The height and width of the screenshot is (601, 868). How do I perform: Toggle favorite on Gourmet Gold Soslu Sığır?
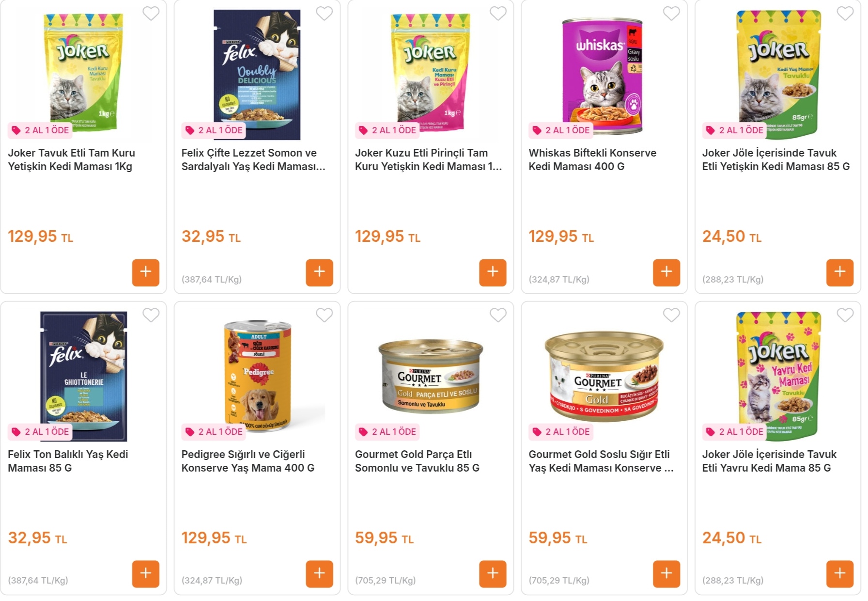[x=671, y=315]
